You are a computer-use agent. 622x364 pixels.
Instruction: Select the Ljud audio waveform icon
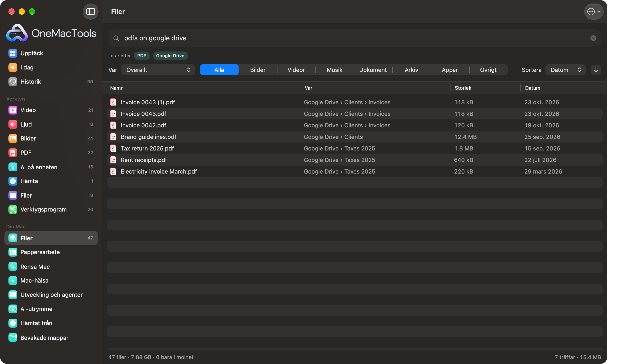pyautogui.click(x=13, y=124)
